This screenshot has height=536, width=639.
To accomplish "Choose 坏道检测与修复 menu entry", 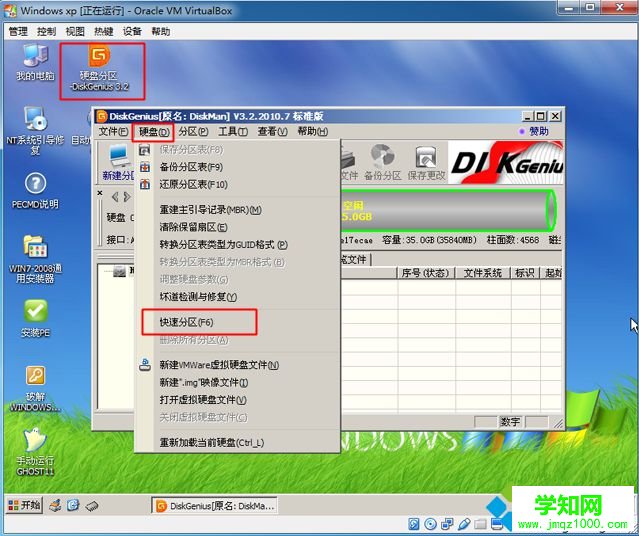I will [237, 297].
